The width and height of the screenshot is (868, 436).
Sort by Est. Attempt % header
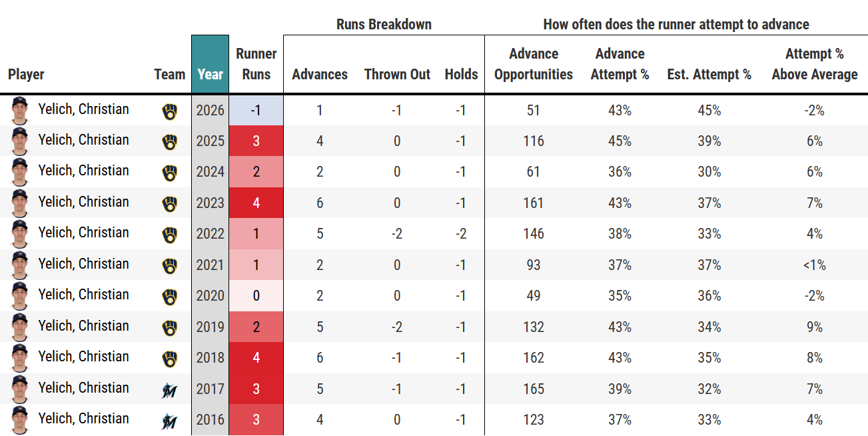pyautogui.click(x=709, y=74)
